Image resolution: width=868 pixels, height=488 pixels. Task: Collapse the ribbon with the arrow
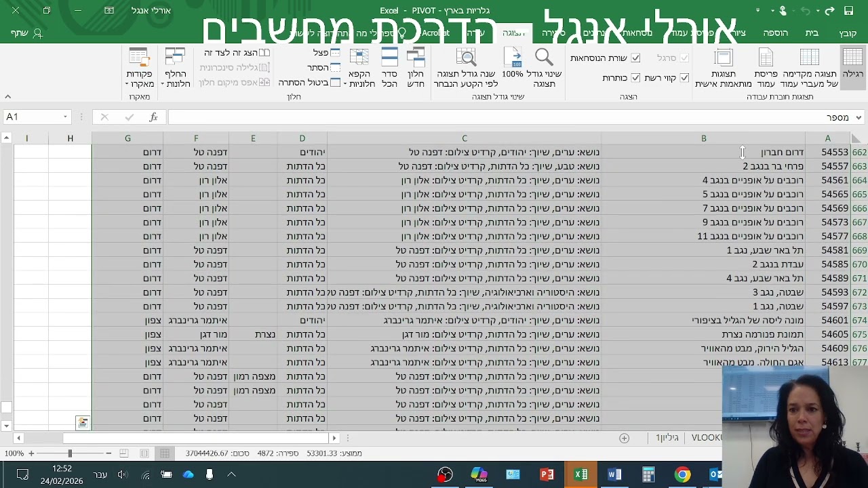(x=7, y=97)
